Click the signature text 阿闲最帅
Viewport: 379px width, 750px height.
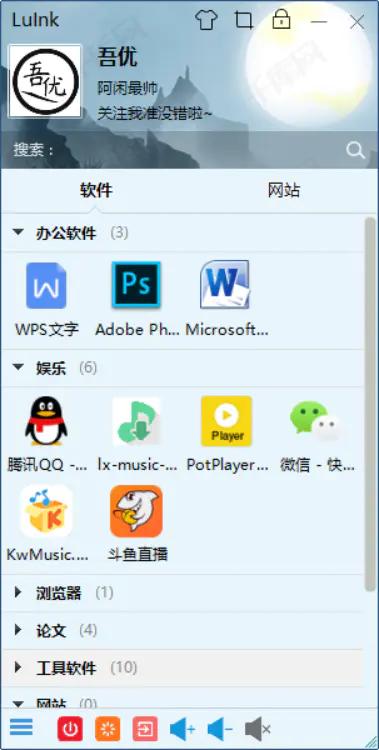[128, 88]
